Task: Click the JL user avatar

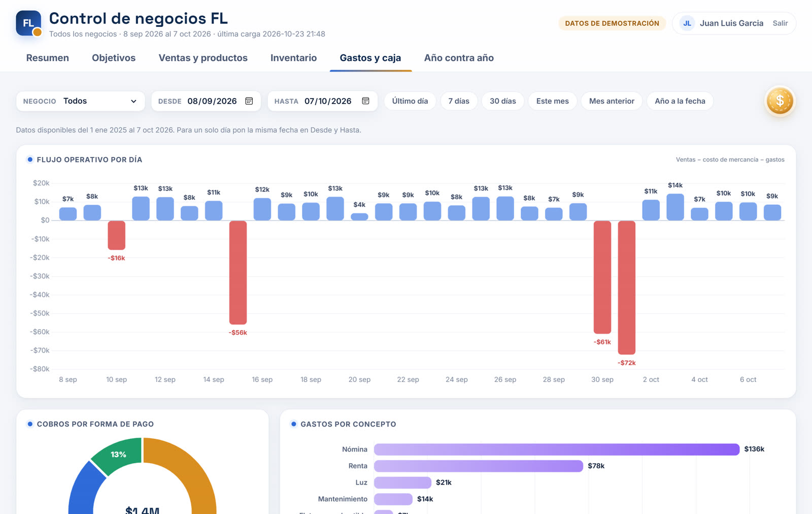Action: [687, 23]
